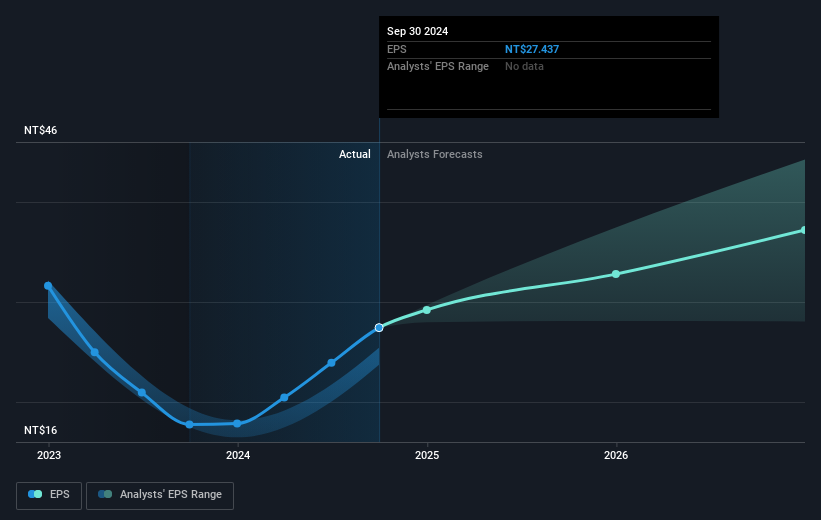Image resolution: width=821 pixels, height=520 pixels.
Task: Click the last forecast point at chart's right edge
Action: click(x=804, y=230)
